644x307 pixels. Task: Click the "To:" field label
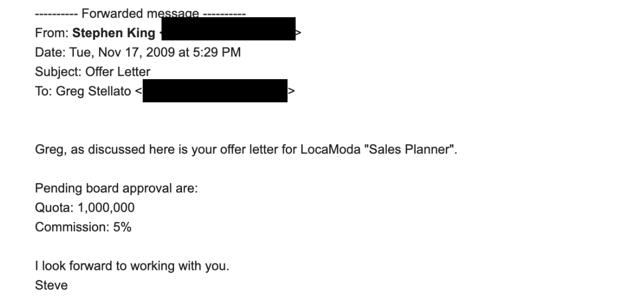(44, 91)
